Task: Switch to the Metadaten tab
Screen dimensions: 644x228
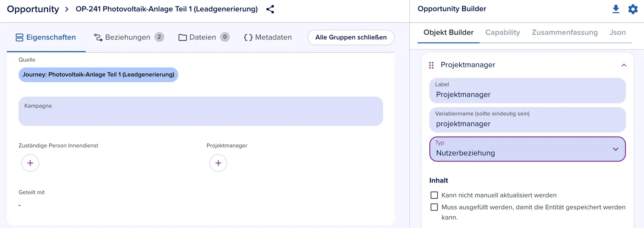Action: [x=268, y=37]
